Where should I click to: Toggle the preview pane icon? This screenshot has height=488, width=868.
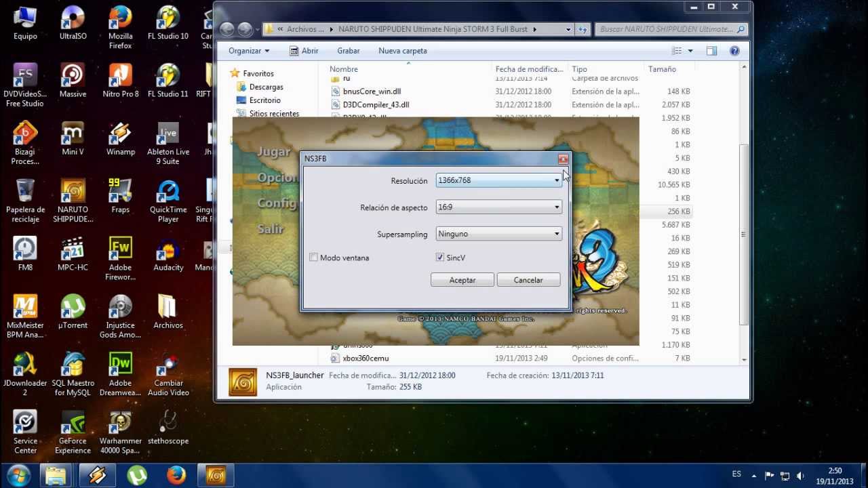(x=711, y=51)
